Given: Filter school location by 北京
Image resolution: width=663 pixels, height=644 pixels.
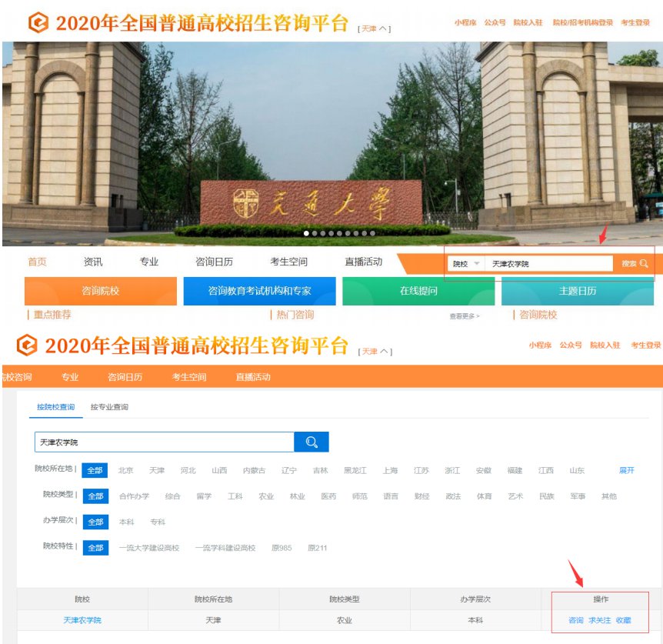Looking at the screenshot, I should click(x=125, y=470).
